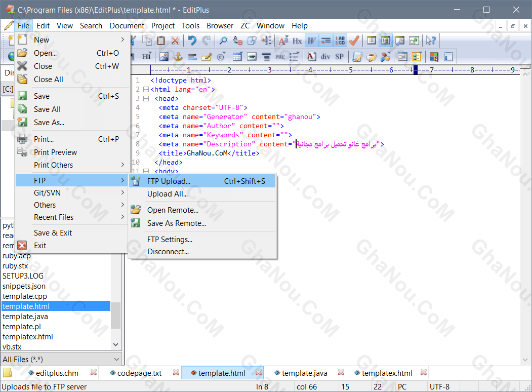Open FTP Settings... from the submenu
Screen dimensions: 532x392
pyautogui.click(x=202, y=240)
